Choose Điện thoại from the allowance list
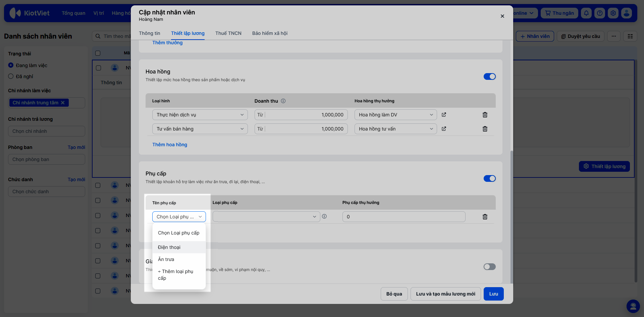The image size is (644, 317). click(x=179, y=247)
